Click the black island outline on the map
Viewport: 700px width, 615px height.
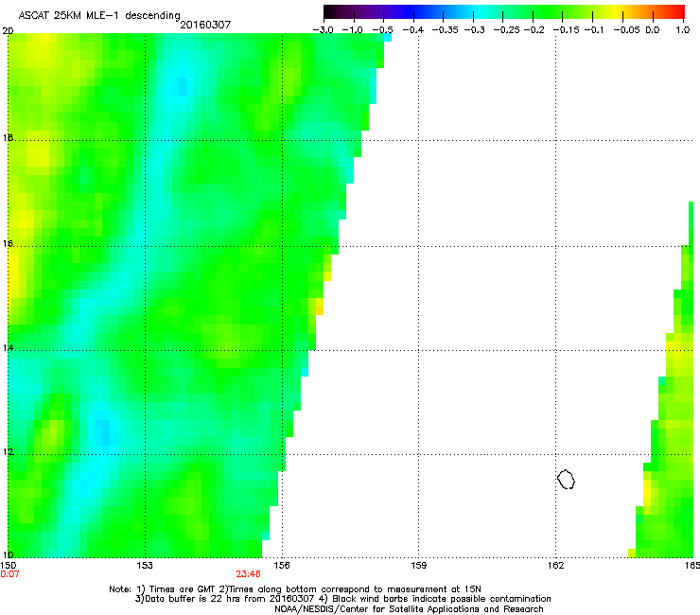tap(566, 479)
